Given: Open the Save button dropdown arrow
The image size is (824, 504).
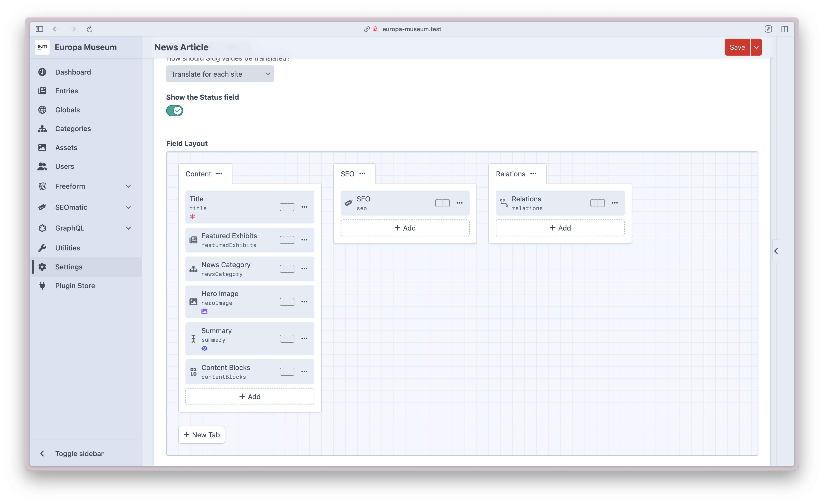Looking at the screenshot, I should (756, 47).
